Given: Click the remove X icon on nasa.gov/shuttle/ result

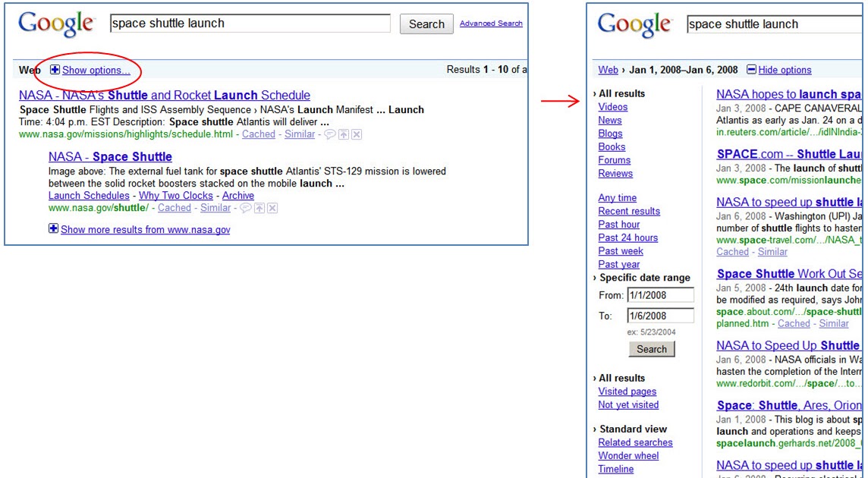Looking at the screenshot, I should click(272, 208).
